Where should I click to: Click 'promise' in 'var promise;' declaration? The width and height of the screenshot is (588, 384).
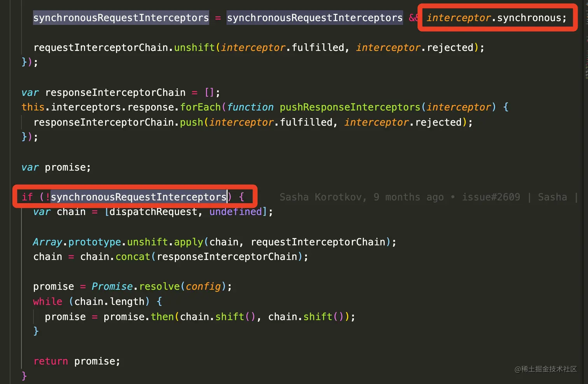(65, 168)
